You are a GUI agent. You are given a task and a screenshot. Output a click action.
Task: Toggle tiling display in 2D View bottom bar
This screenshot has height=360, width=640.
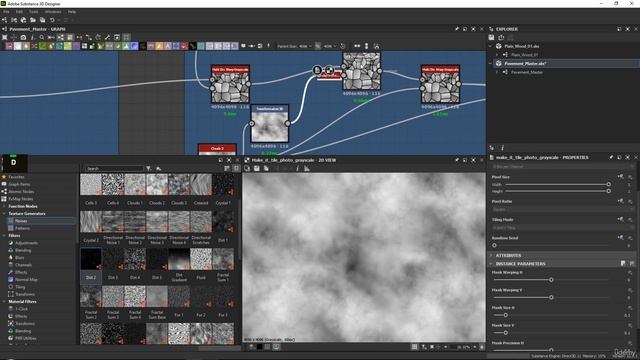tap(414, 347)
